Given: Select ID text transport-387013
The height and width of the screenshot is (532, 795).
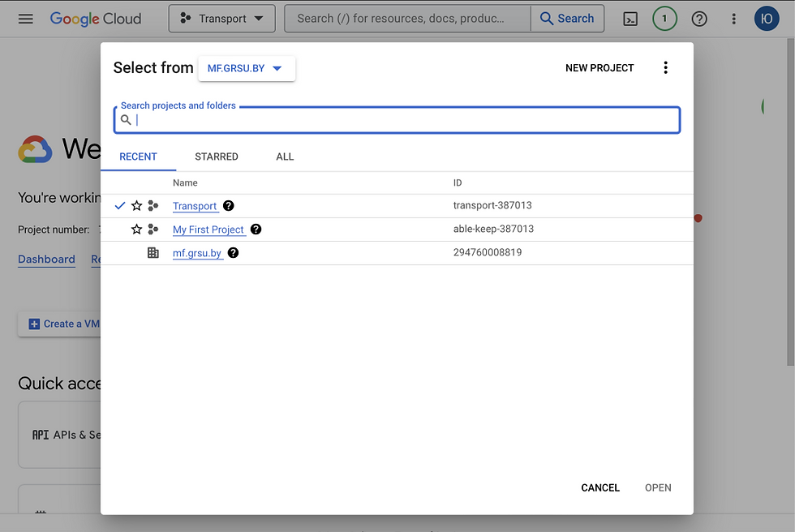Looking at the screenshot, I should click(x=492, y=205).
